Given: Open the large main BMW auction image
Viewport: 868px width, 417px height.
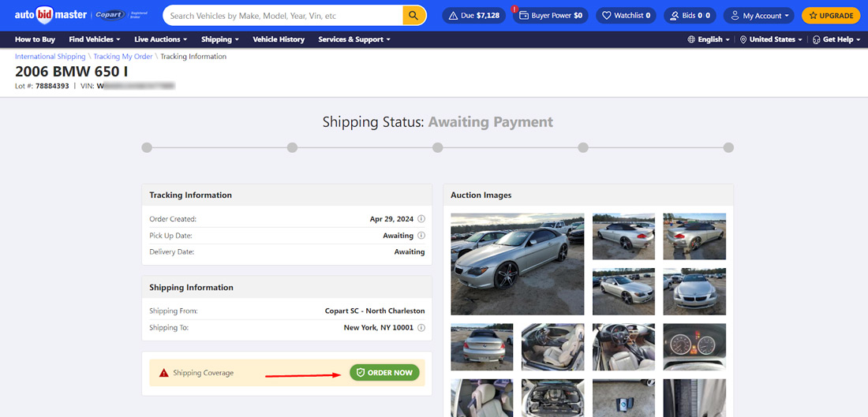Looking at the screenshot, I should (x=518, y=264).
